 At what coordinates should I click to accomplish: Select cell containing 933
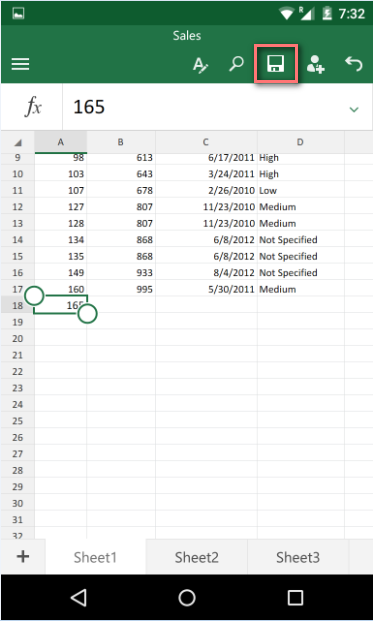tap(121, 272)
